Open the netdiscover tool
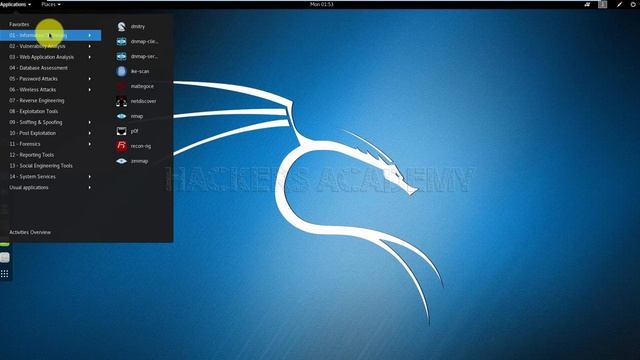Viewport: 640px width, 360px height. 137,101
